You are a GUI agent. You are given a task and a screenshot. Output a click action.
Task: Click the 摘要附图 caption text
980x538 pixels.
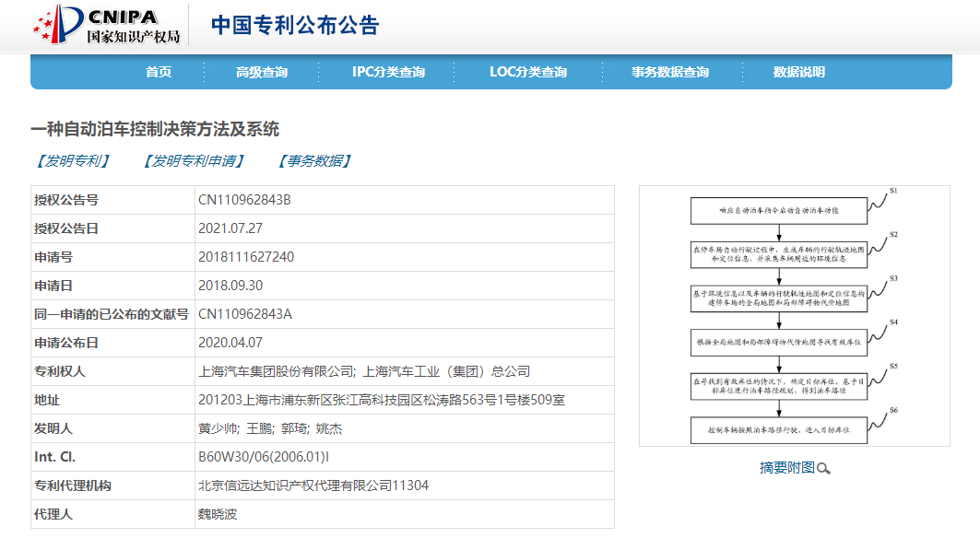pyautogui.click(x=786, y=468)
